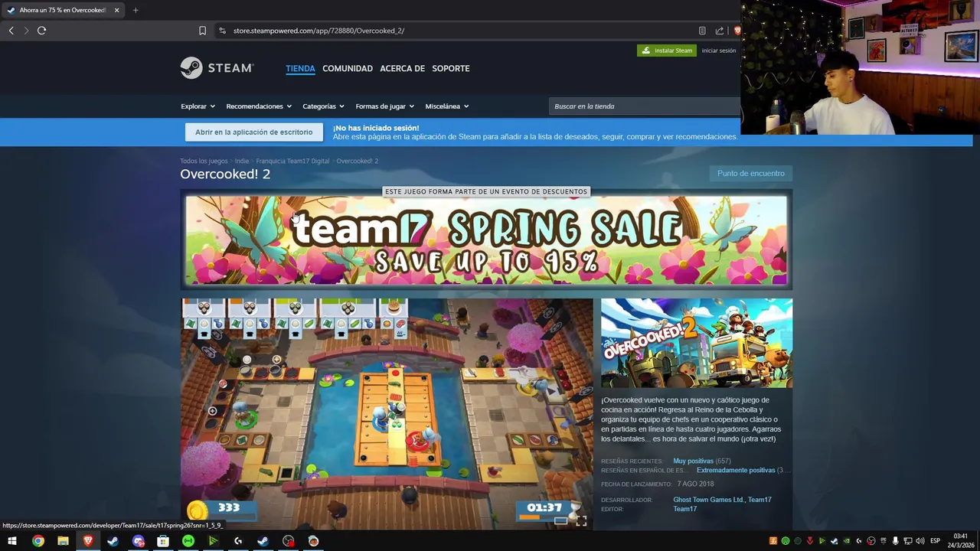Click the Brave browser taskbar icon
Screen dimensions: 980x551
tap(88, 541)
